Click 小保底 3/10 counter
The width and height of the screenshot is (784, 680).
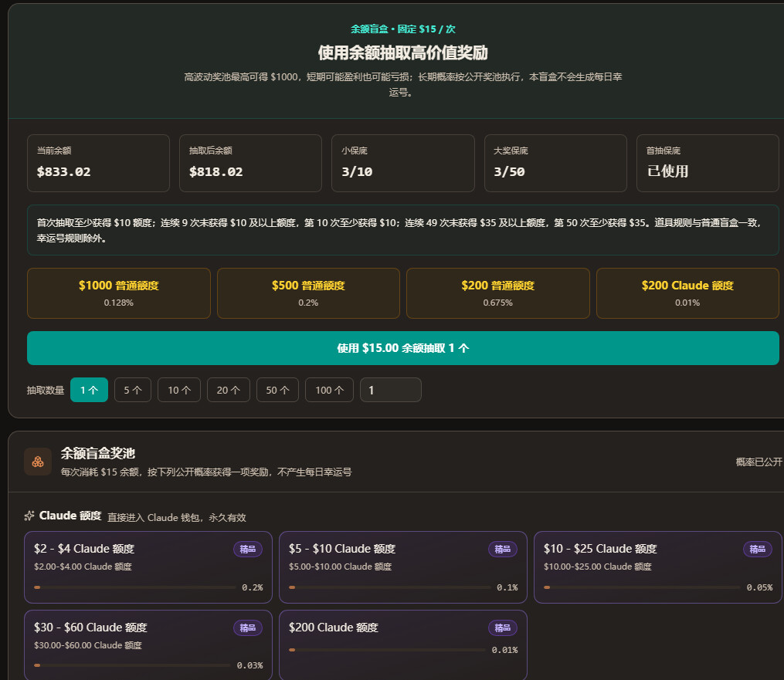403,163
